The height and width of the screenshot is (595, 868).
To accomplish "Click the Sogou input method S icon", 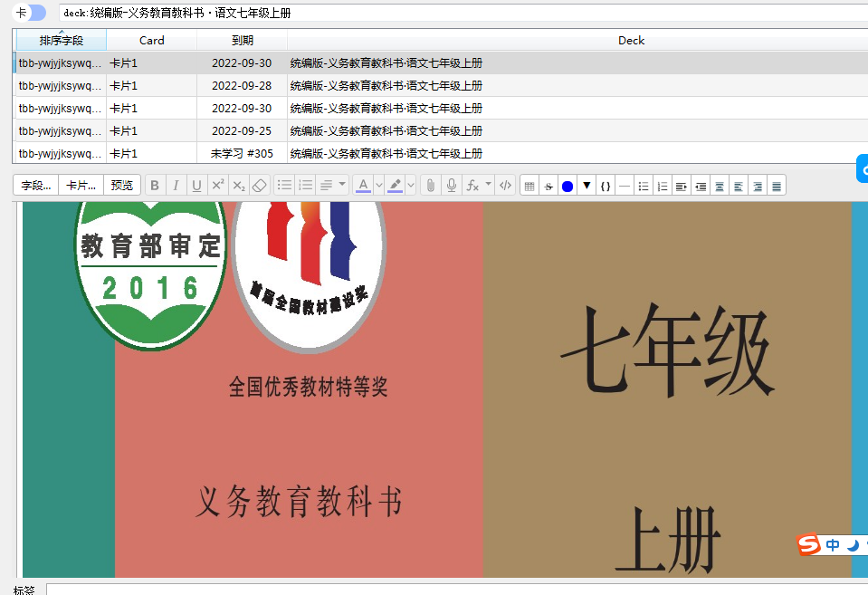I will [x=808, y=544].
